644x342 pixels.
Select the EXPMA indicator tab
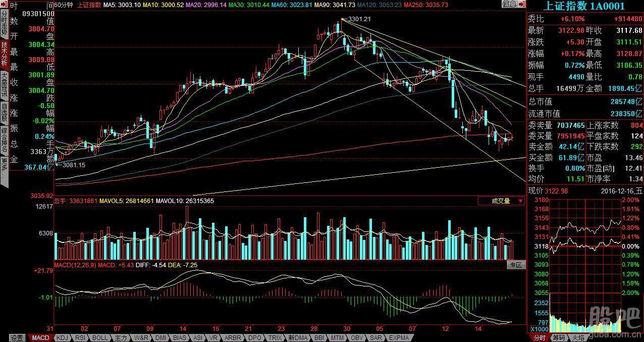point(399,337)
